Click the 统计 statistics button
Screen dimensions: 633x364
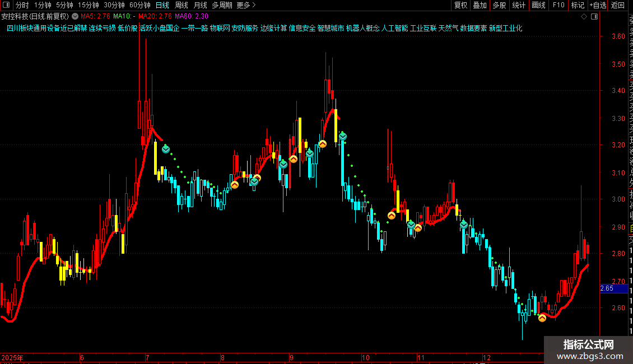[519, 5]
